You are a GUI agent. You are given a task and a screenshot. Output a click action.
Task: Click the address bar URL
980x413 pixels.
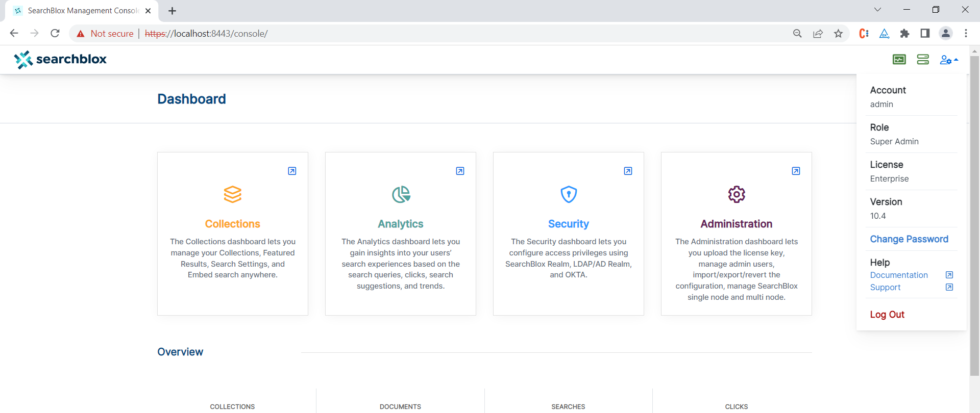[x=206, y=34]
